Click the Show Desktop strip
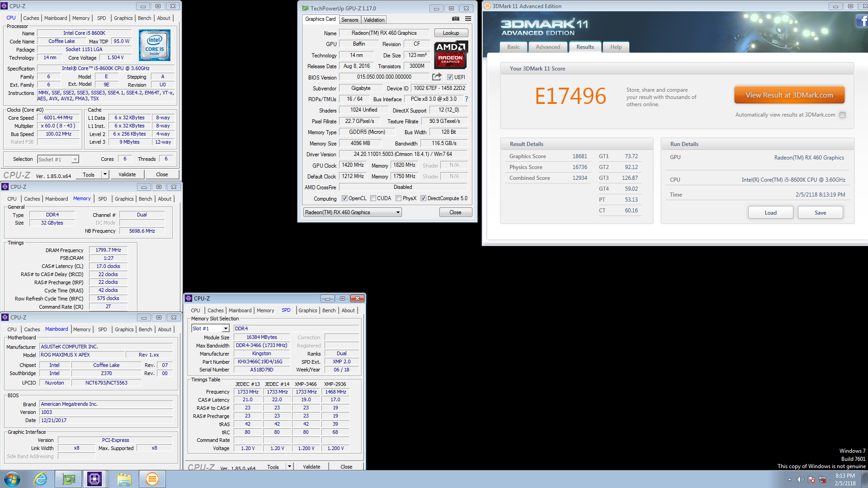This screenshot has width=868, height=488. 864,479
